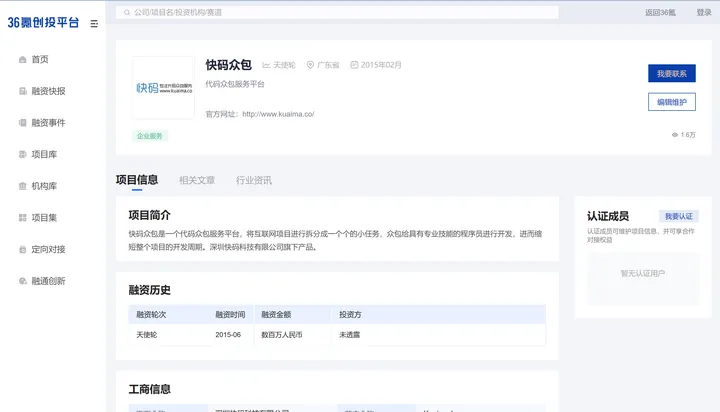Click the 2015年02月 date text

click(x=381, y=65)
